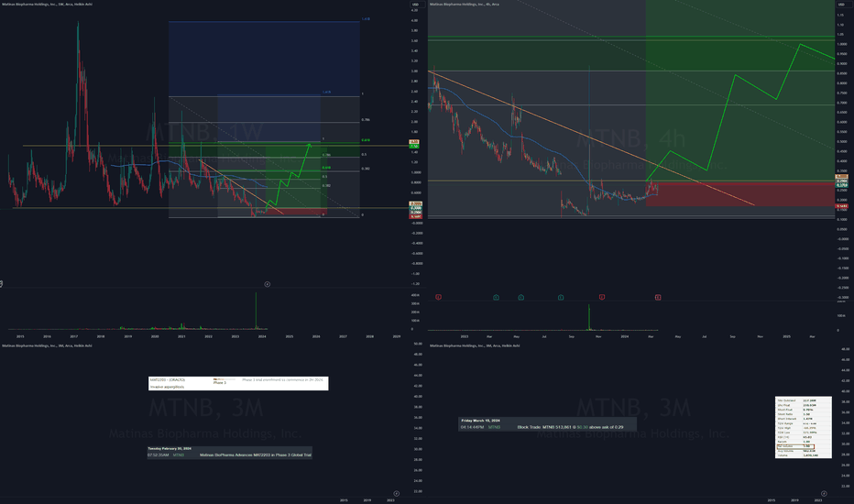
Task: Click the right 3M chart title legend
Action: coord(475,345)
